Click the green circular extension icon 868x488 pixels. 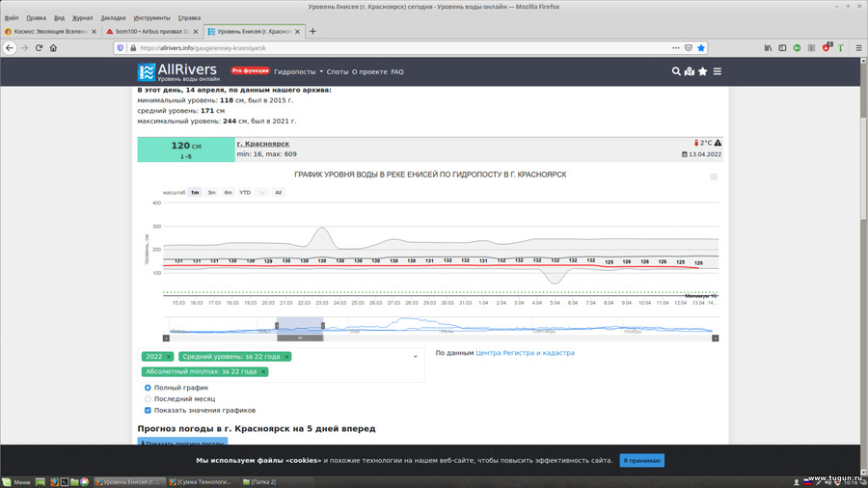click(x=797, y=48)
